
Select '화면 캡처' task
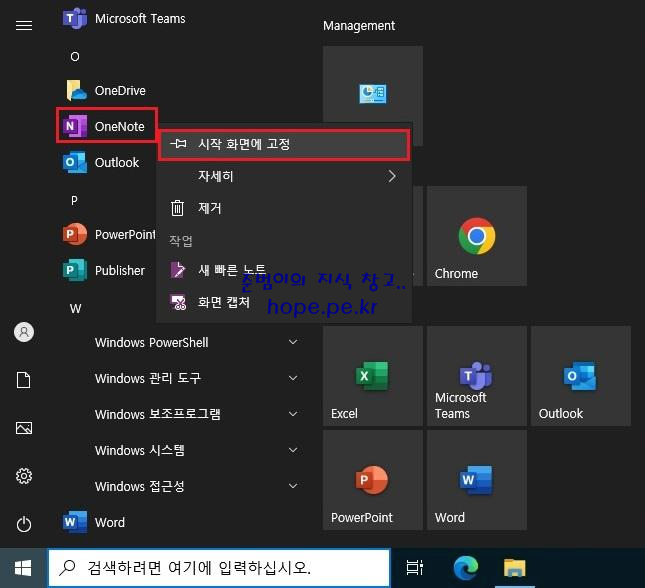click(x=284, y=302)
